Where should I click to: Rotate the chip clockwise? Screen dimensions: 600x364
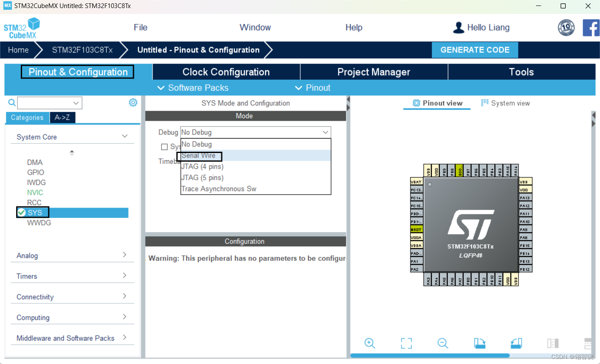480,343
